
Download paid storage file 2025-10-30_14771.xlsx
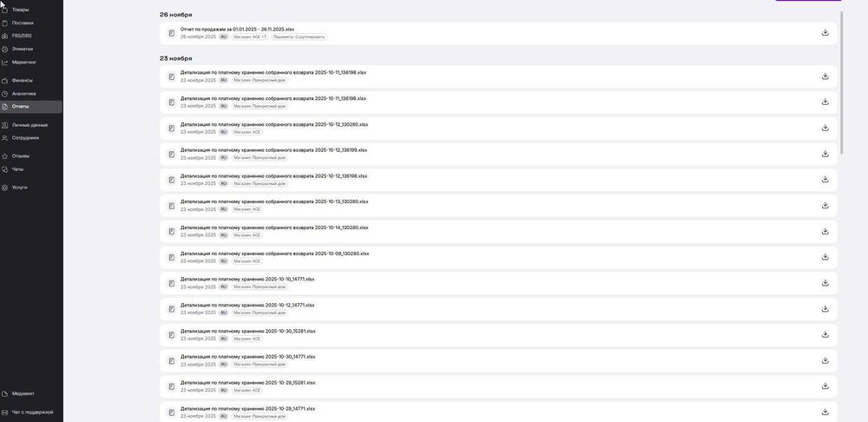[825, 360]
